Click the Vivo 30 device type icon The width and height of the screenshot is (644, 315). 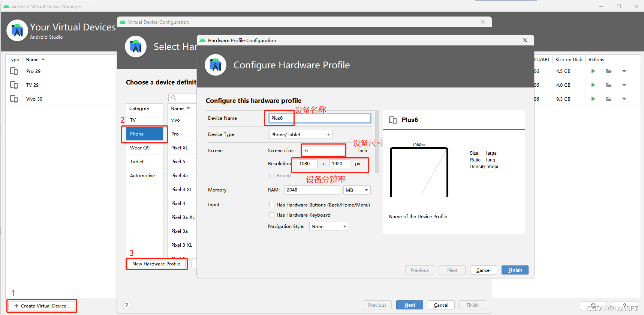point(14,99)
